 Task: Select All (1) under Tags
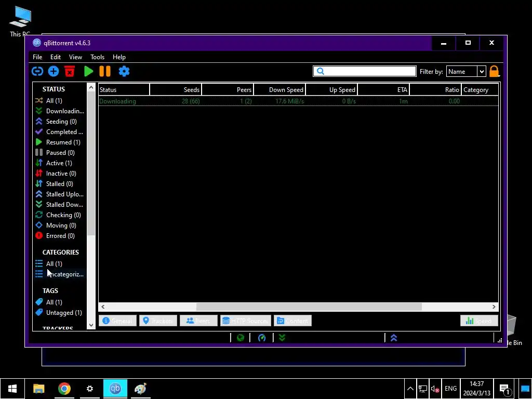click(60, 302)
